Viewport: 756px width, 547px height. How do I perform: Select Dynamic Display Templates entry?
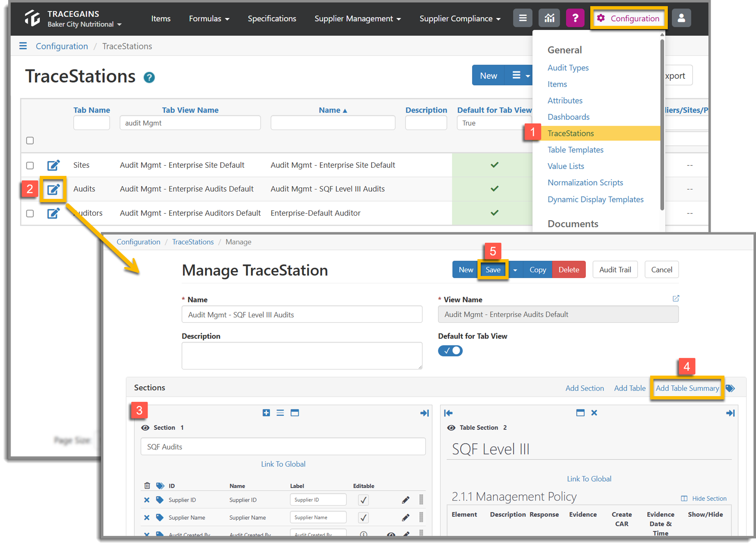(x=595, y=199)
